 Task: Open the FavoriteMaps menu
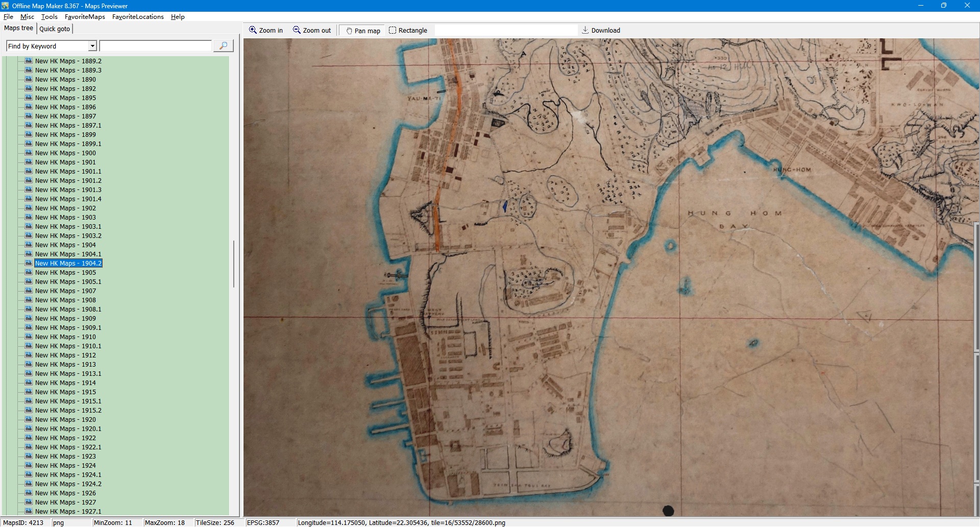[x=85, y=17]
